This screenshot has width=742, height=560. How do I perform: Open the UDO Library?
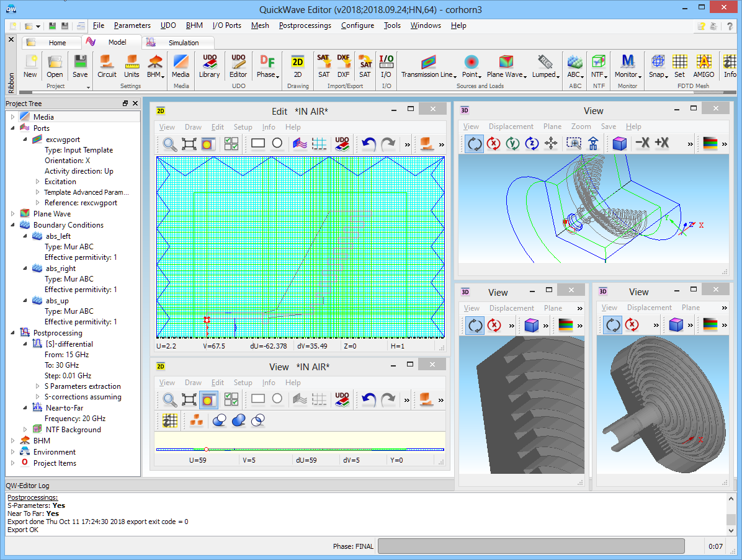pos(209,66)
